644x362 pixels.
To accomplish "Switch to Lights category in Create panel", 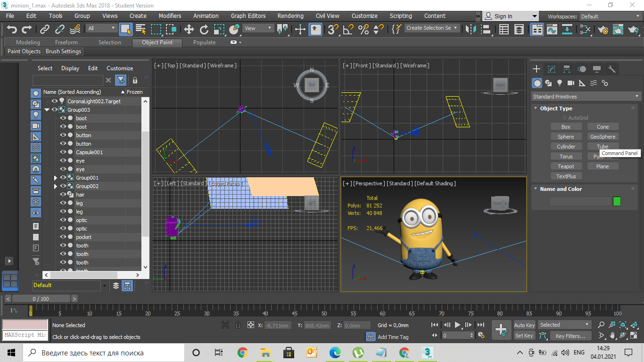I will click(x=560, y=83).
